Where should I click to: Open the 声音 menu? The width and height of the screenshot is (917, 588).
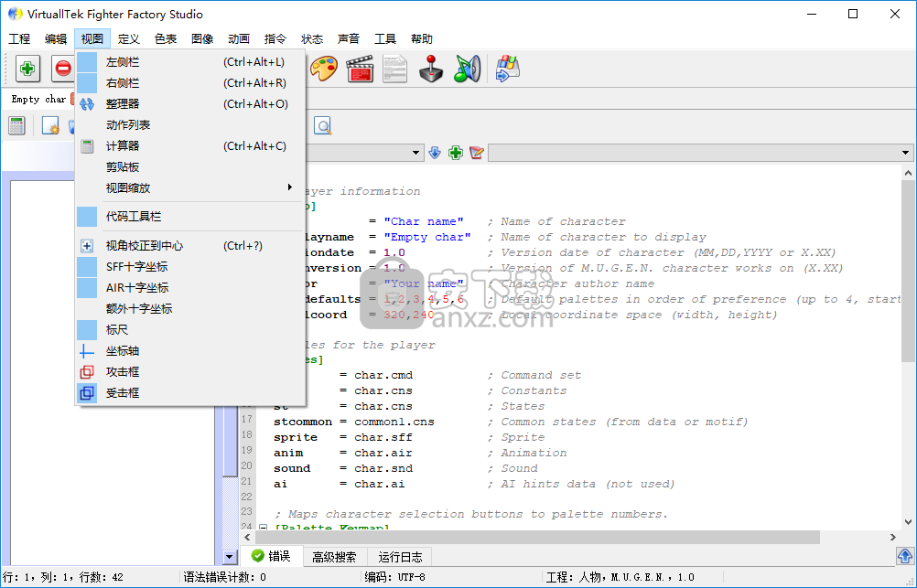pyautogui.click(x=349, y=39)
